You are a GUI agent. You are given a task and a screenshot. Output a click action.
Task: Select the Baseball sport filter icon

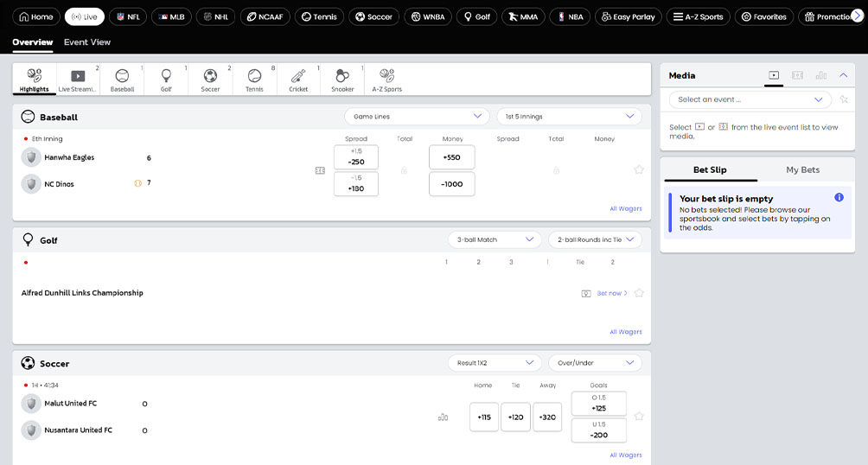click(123, 80)
